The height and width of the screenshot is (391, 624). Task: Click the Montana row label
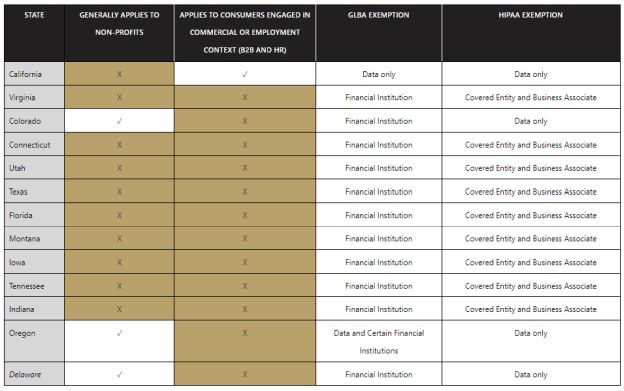(24, 239)
